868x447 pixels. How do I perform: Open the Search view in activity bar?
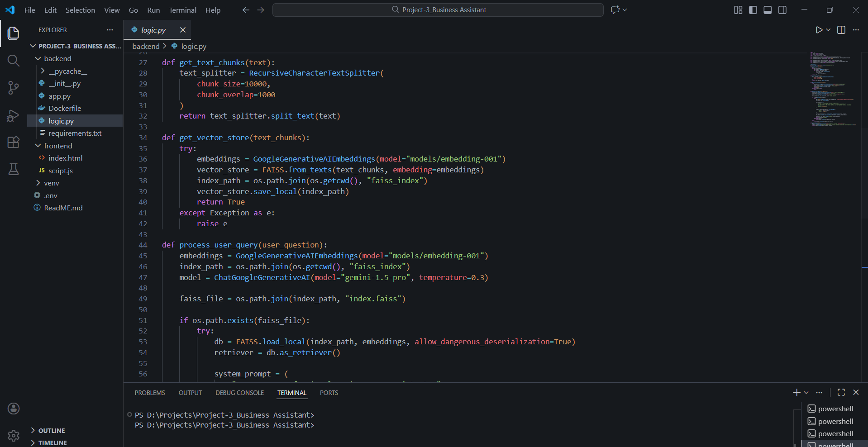pos(14,61)
